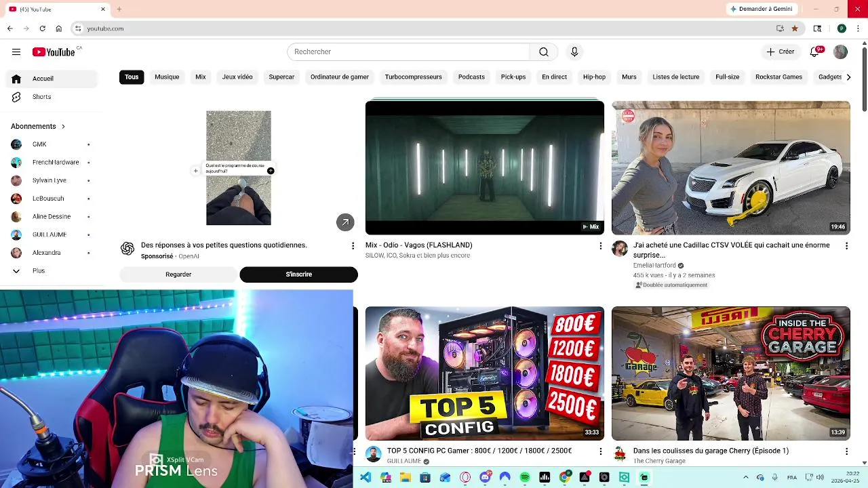The width and height of the screenshot is (868, 488).
Task: Click Demander à Gemini button
Action: (x=761, y=9)
